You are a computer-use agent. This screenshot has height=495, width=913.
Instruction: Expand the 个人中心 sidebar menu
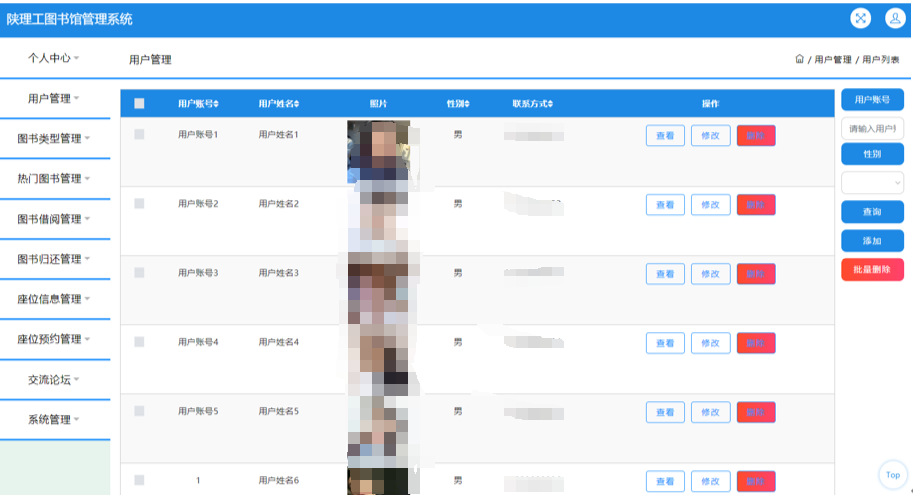54,58
